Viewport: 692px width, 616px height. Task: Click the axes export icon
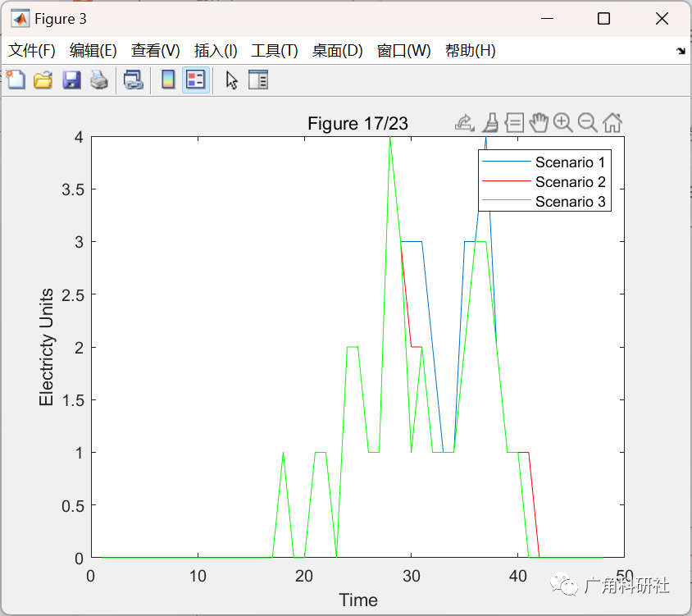(x=465, y=123)
